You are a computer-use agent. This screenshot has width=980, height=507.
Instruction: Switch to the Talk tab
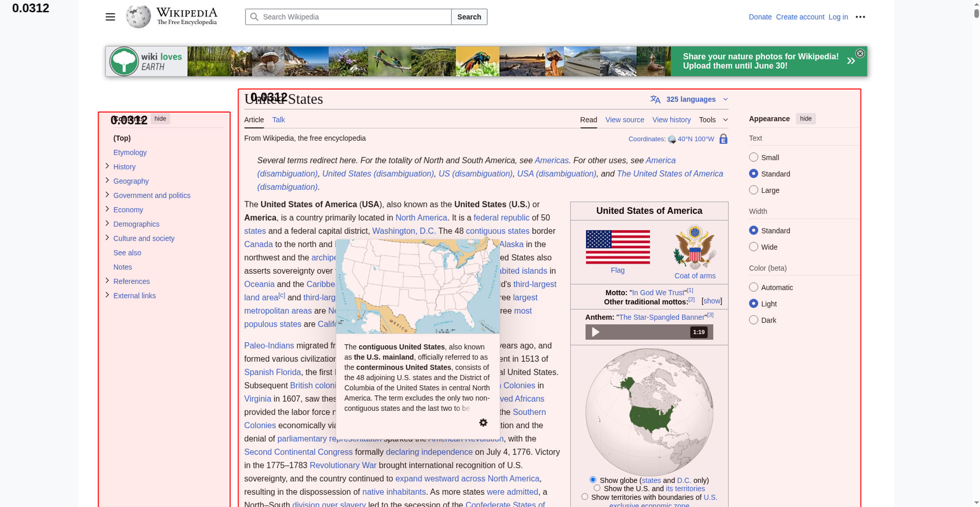(278, 120)
